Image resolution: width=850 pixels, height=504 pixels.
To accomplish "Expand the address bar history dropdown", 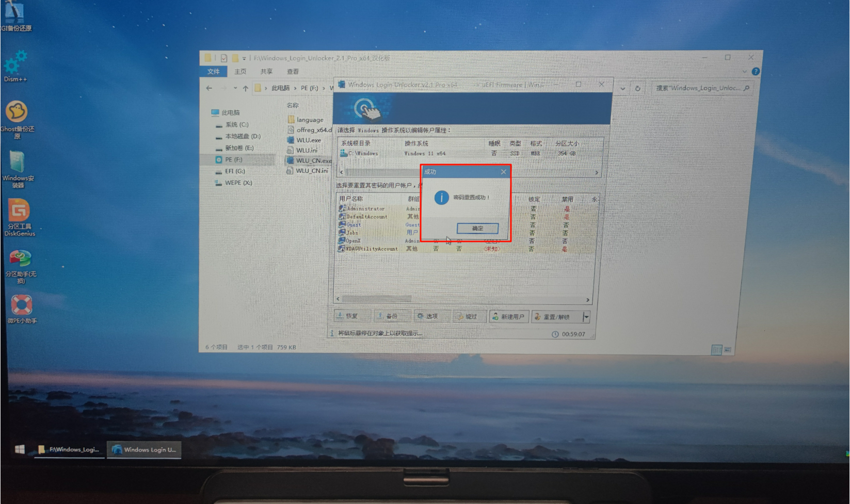I will coord(622,88).
